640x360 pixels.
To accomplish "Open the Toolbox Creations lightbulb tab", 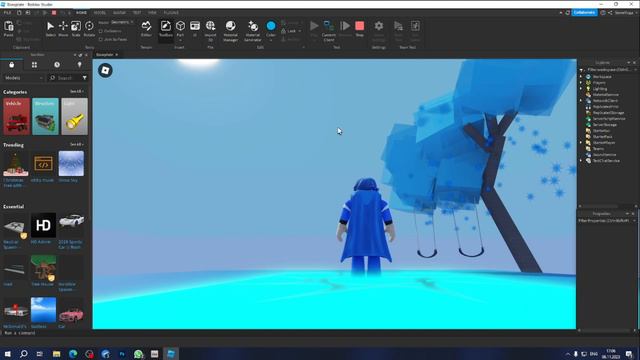I will [79, 65].
